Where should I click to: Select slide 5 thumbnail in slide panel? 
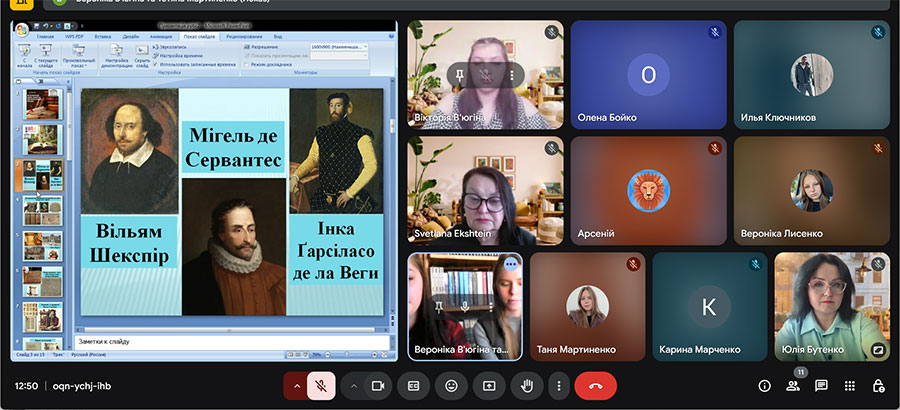[x=42, y=246]
